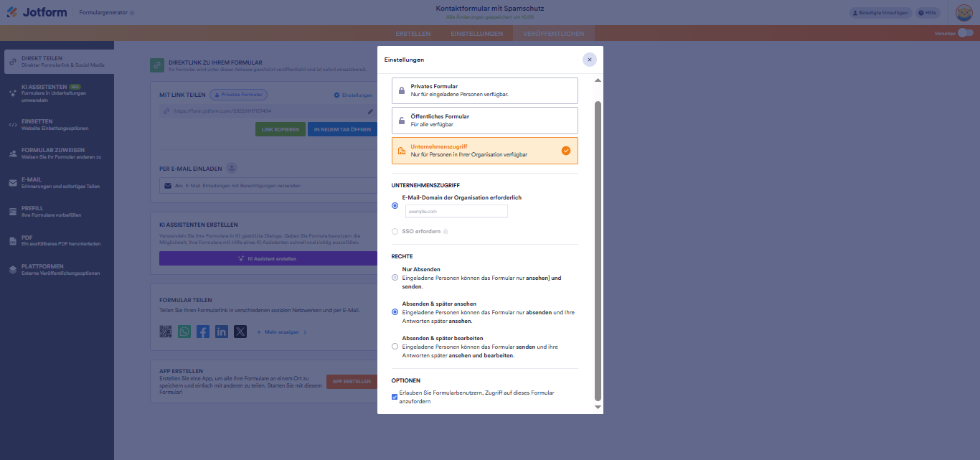Click the upload icon beside PER E-MAIL EINLADEN
Viewport: 980px width, 460px height.
[232, 168]
